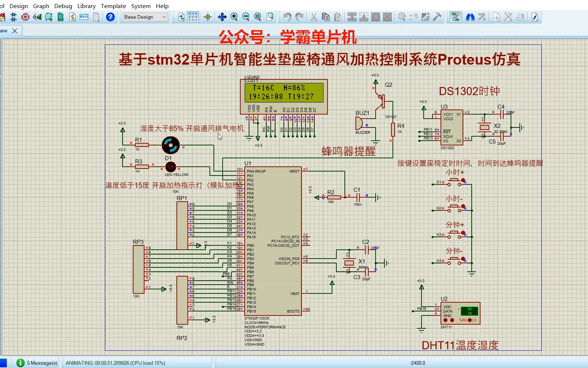Select the DHT11 sensor U2
588x368 pixels.
(x=460, y=313)
